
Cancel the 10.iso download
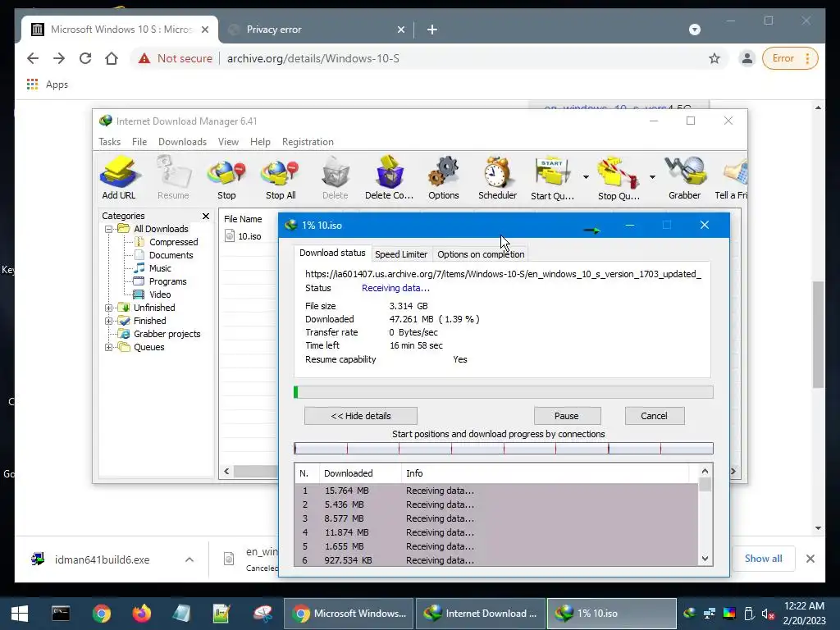coord(654,416)
